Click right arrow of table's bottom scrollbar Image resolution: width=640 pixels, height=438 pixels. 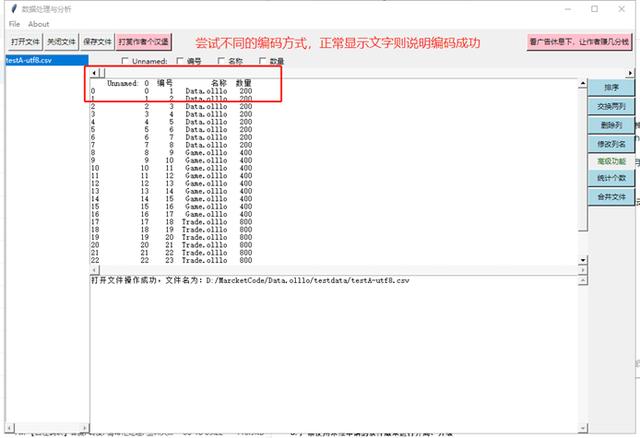(x=583, y=270)
